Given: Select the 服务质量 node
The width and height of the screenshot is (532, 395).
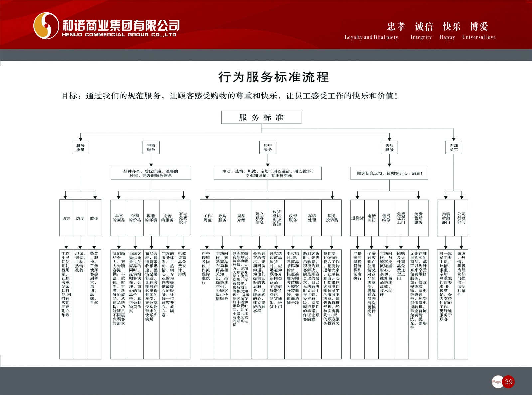Looking at the screenshot, I should coord(80,147).
